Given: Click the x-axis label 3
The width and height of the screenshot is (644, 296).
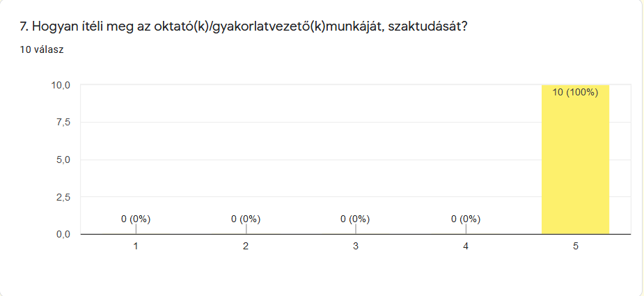Looking at the screenshot, I should click(x=356, y=247).
